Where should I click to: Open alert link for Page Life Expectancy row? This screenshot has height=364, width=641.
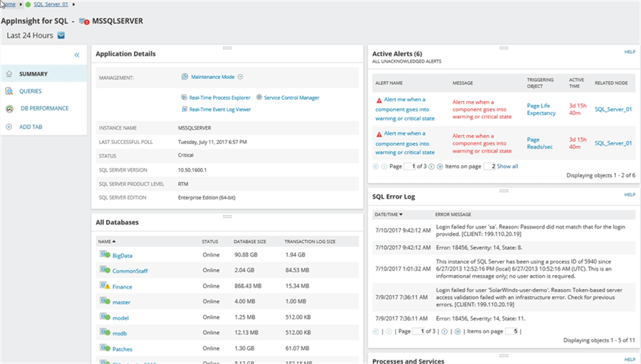(405, 109)
